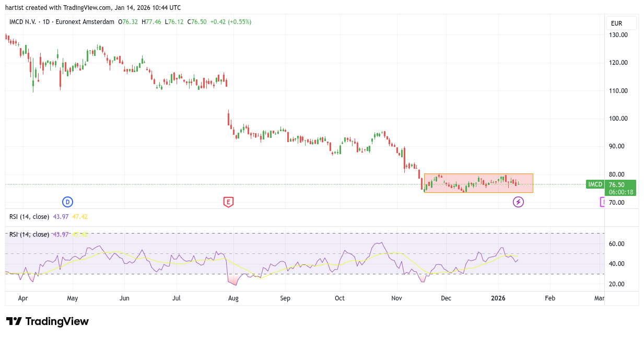Click the red earnings E marker
This screenshot has width=644, height=337.
coord(228,202)
